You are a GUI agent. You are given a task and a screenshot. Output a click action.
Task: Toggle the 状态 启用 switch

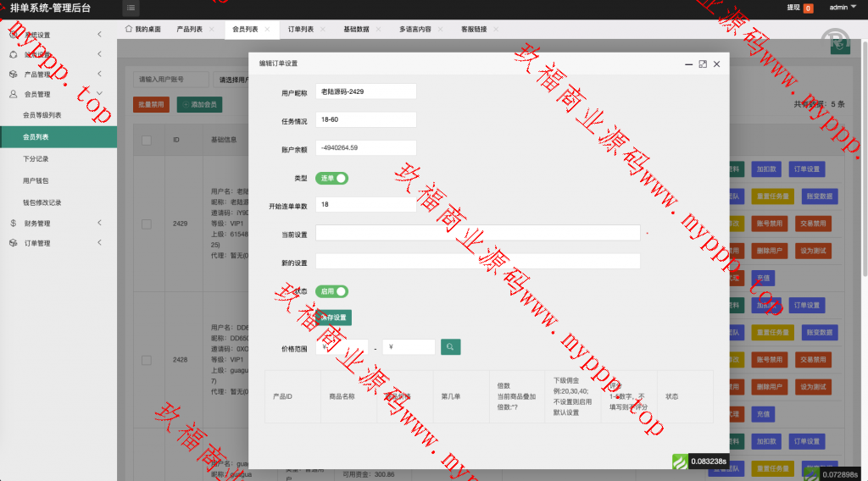(x=332, y=291)
